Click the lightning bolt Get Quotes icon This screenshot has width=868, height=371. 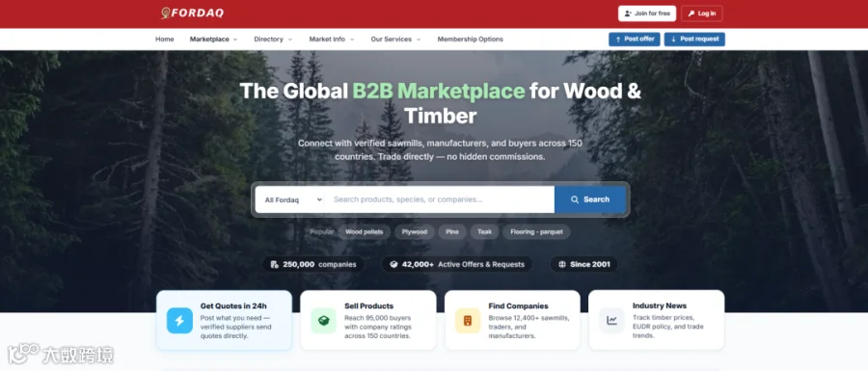pyautogui.click(x=179, y=321)
